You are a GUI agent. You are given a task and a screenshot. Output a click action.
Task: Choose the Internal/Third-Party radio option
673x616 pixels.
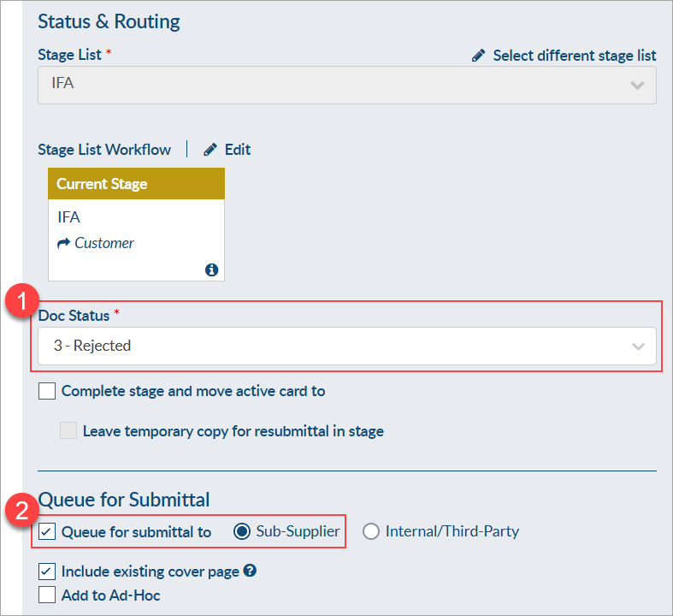click(371, 531)
